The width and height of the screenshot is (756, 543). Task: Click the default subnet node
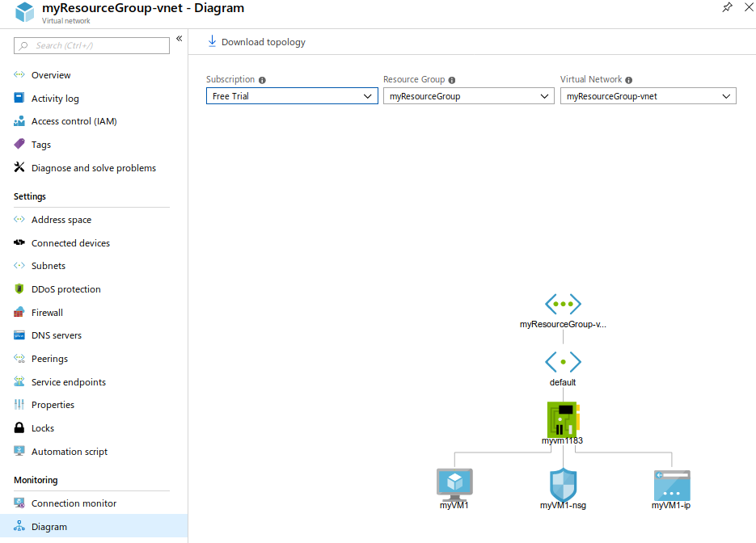pos(563,361)
